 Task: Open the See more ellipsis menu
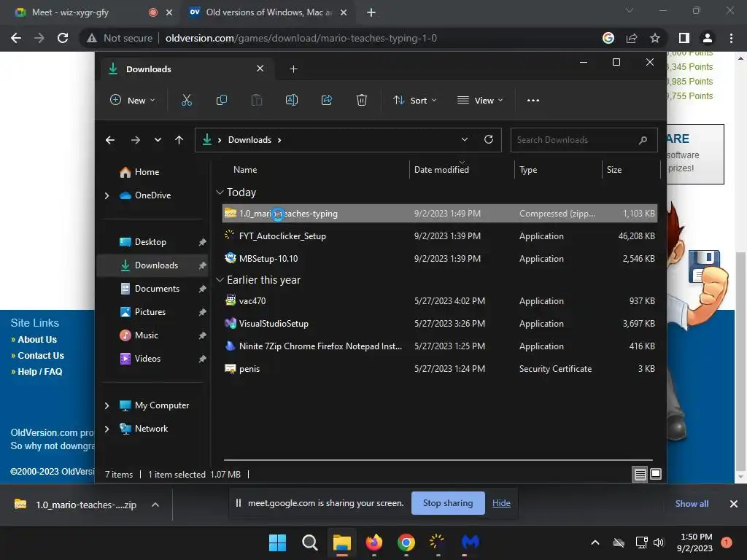coord(533,101)
